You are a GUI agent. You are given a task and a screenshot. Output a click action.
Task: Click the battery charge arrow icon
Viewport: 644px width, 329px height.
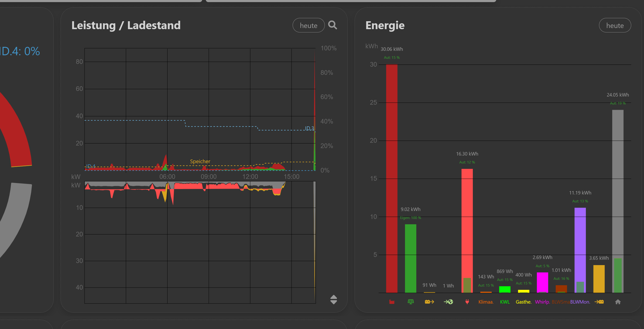pos(599,302)
